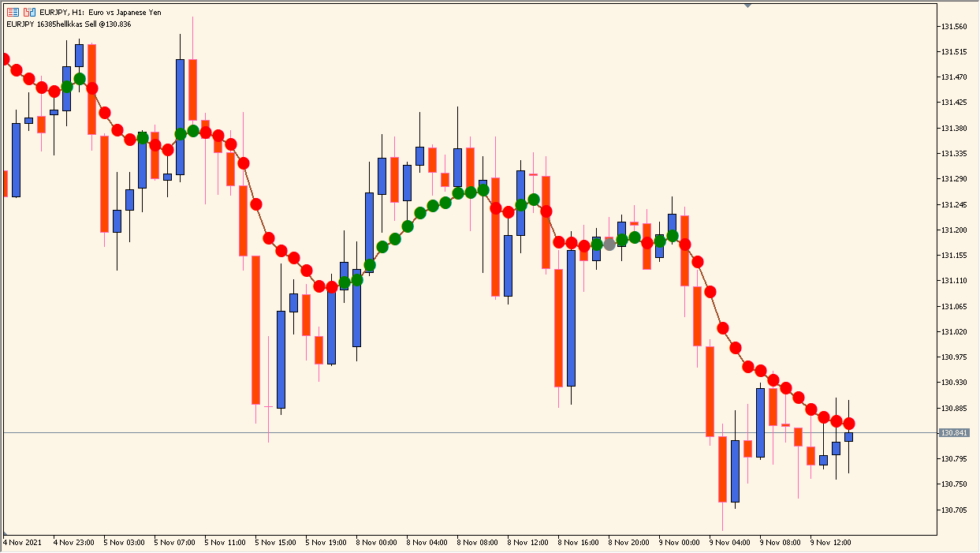Select the red dot near the 130.960 level
This screenshot has width=980, height=553.
[749, 367]
